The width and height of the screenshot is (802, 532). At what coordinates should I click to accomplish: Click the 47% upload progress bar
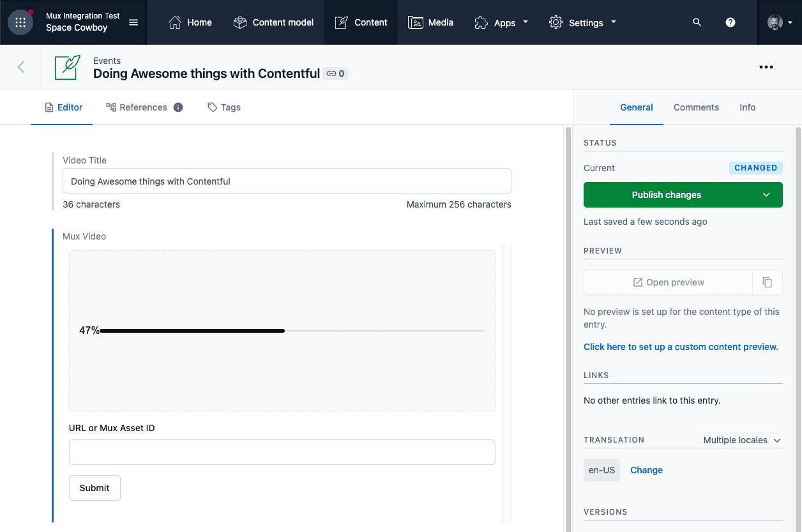pyautogui.click(x=292, y=331)
